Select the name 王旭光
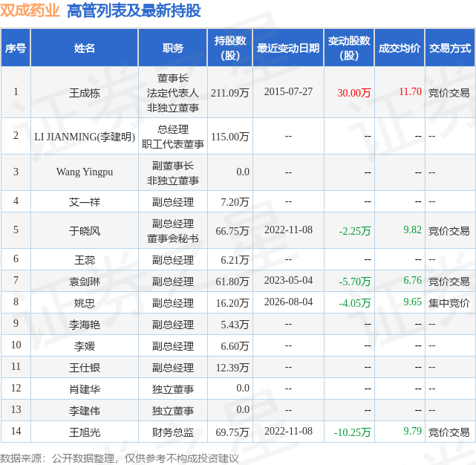The image size is (476, 465). 85,432
